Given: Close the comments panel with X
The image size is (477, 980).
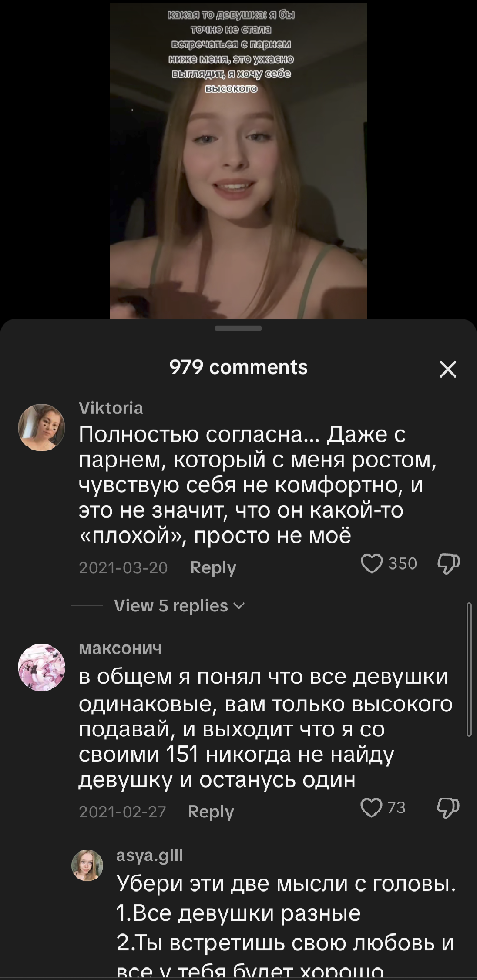Looking at the screenshot, I should coord(448,369).
